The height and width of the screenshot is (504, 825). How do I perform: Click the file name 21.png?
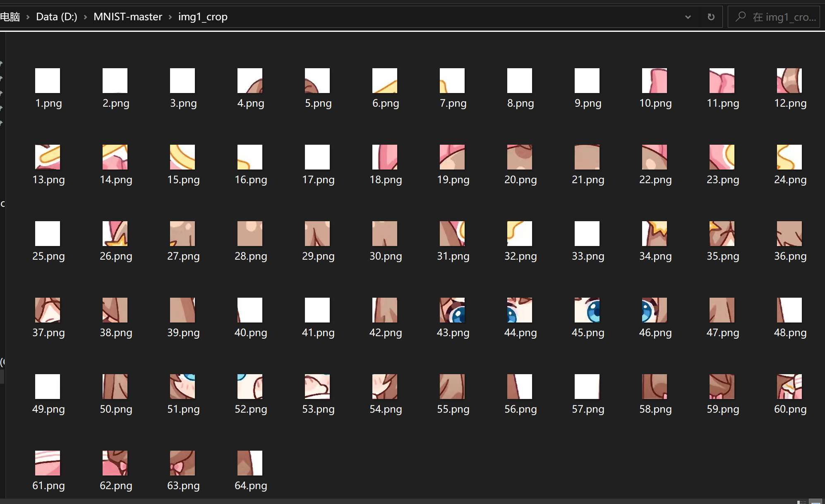click(588, 180)
